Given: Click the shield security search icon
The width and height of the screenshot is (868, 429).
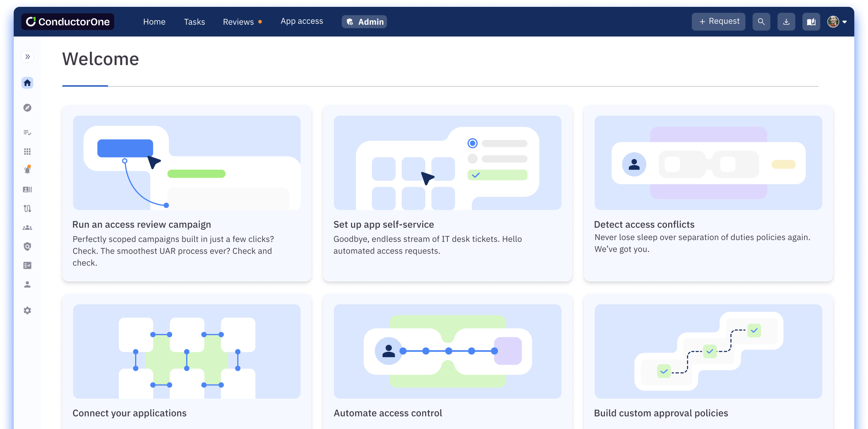Looking at the screenshot, I should [x=27, y=246].
